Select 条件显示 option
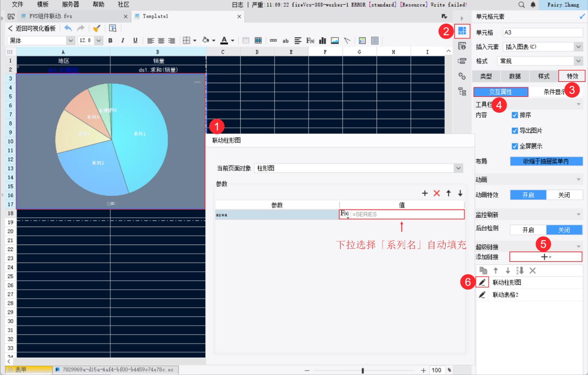Viewport: 588px width, 375px height. click(x=555, y=92)
